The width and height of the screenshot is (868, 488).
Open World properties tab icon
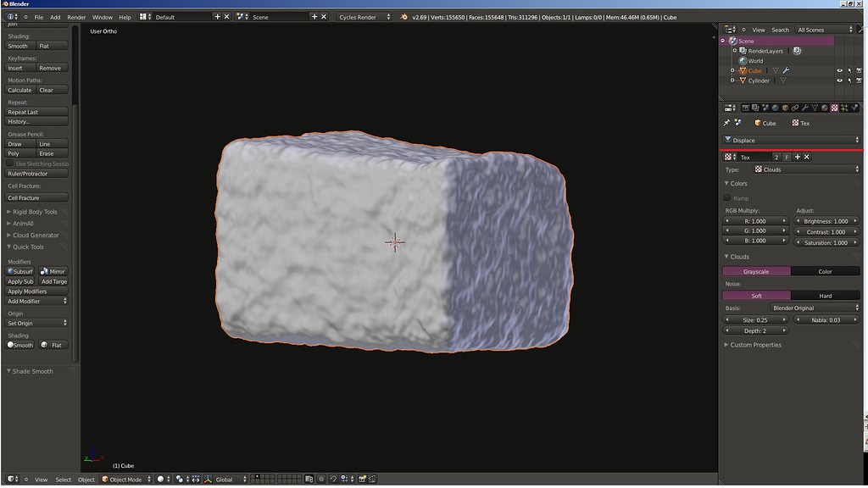pyautogui.click(x=776, y=108)
